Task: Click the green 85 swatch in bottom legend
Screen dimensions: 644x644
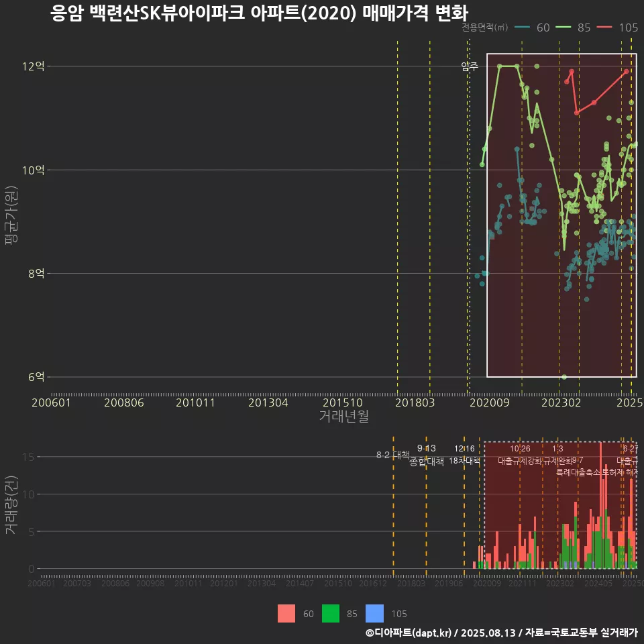Action: click(331, 614)
